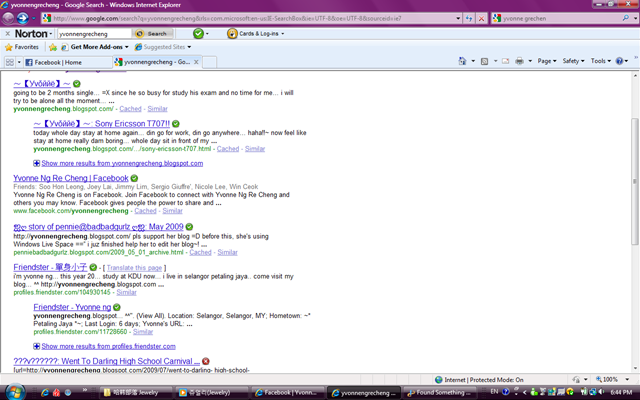
Task: Click Show more results from yvonnengrecheng.blogspot.com
Action: [122, 163]
